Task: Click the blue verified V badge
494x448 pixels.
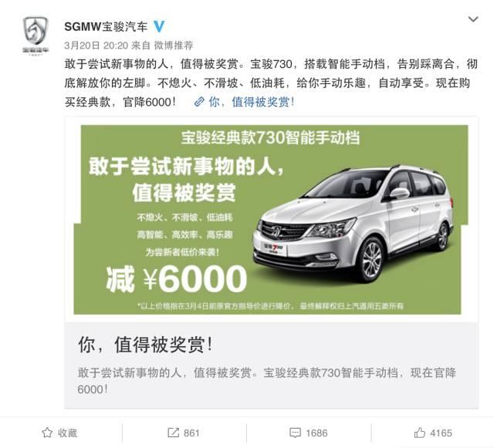Action: 159,26
